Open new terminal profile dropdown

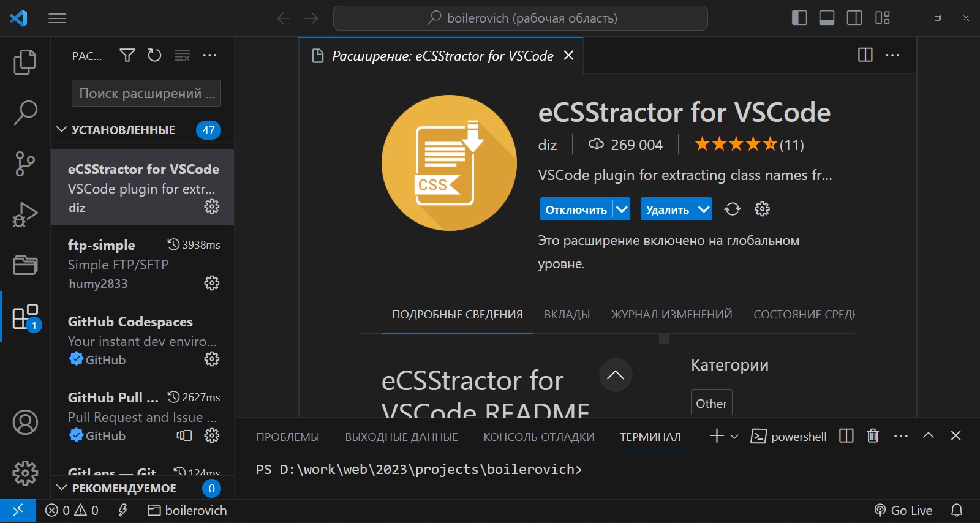(734, 437)
